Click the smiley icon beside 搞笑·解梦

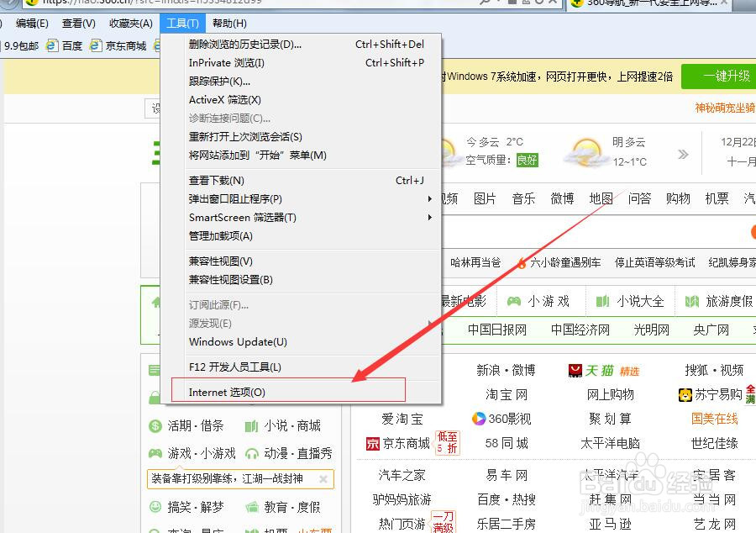[155, 508]
